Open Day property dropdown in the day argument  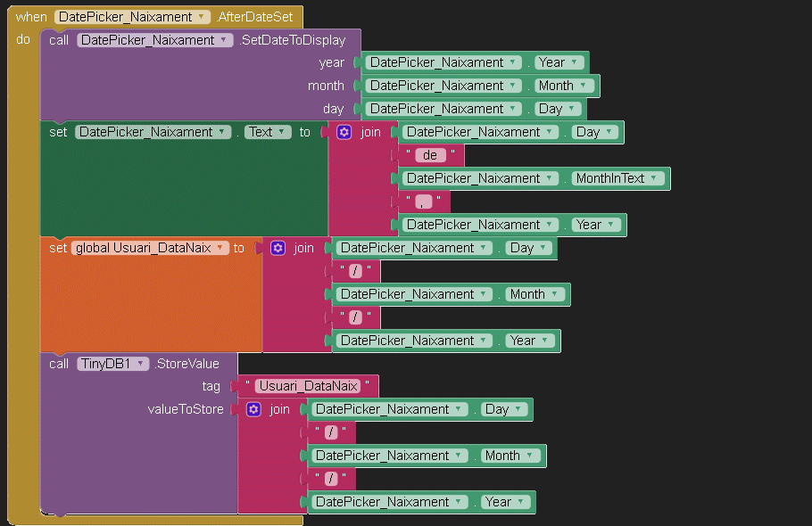click(x=573, y=109)
